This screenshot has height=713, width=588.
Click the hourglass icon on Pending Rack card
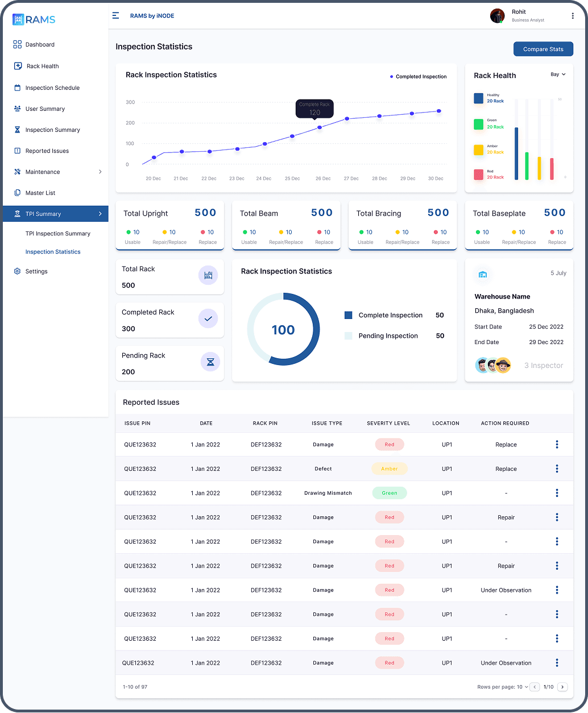(x=210, y=362)
